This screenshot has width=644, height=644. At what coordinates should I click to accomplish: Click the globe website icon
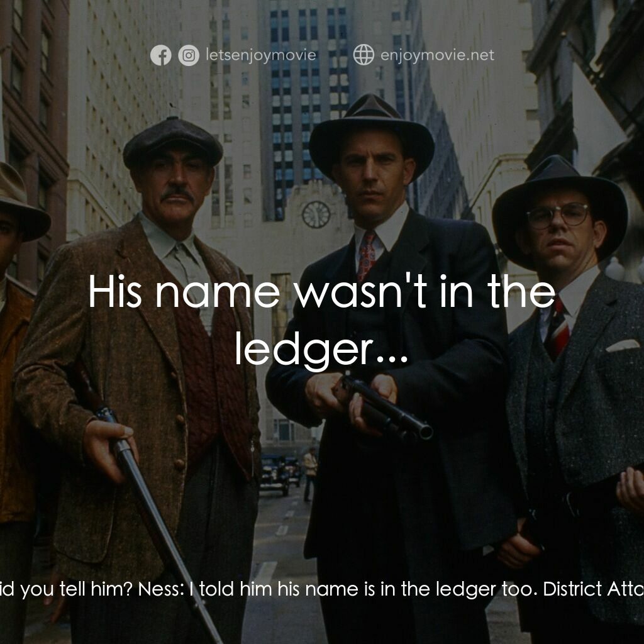click(364, 55)
